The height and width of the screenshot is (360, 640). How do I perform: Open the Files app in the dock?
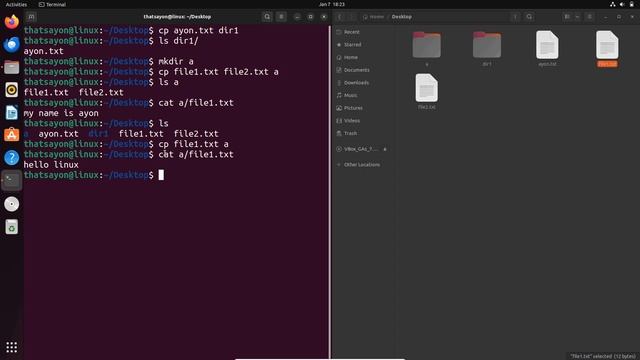tap(11, 67)
